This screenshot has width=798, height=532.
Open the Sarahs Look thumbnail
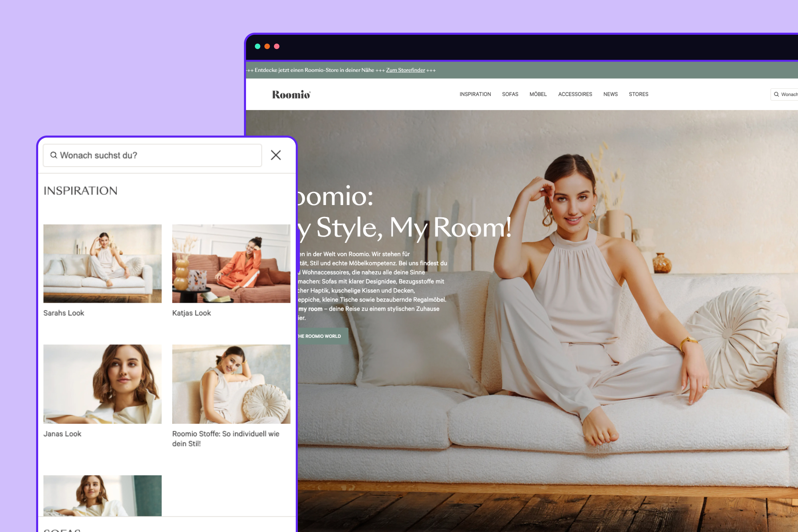point(102,263)
